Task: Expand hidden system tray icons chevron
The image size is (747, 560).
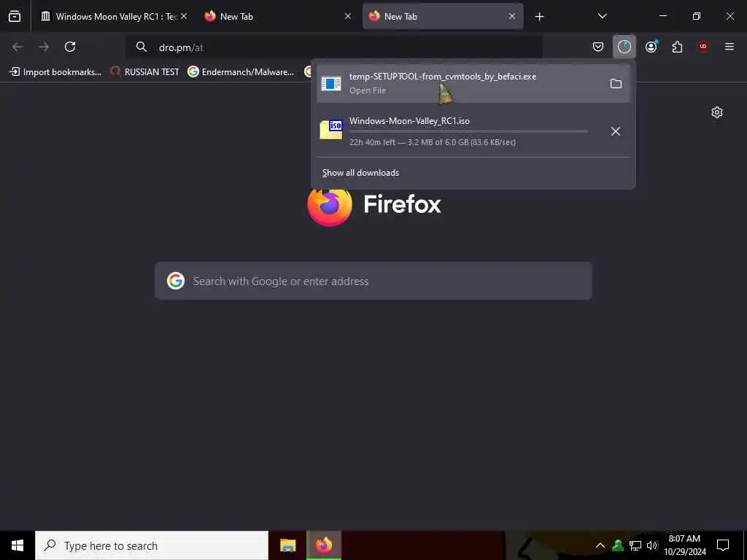Action: coord(600,545)
